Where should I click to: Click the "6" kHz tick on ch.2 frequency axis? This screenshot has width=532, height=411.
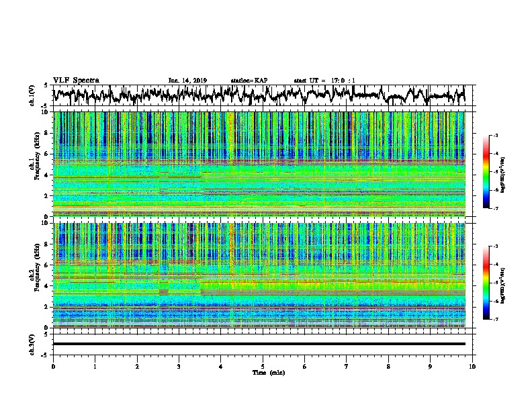pyautogui.click(x=46, y=265)
